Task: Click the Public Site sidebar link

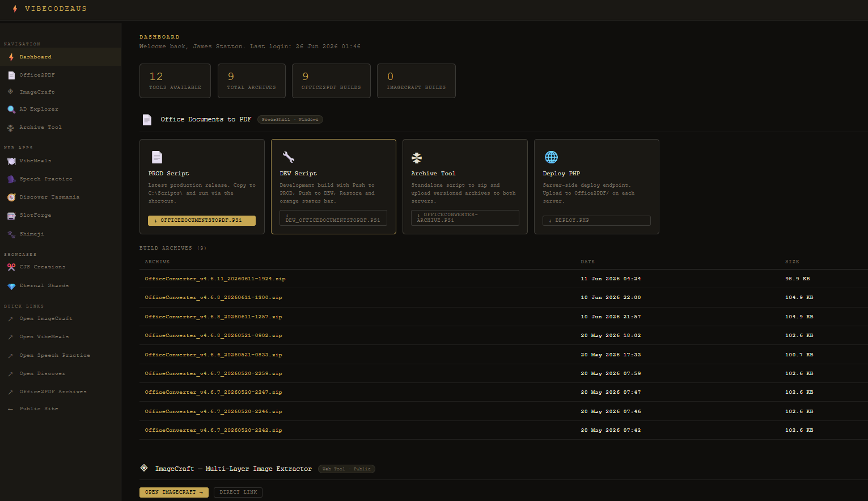Action: (x=60, y=409)
